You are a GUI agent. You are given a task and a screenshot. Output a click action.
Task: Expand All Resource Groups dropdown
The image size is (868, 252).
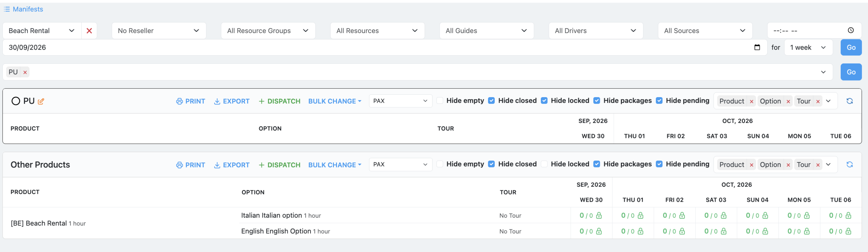coord(268,31)
